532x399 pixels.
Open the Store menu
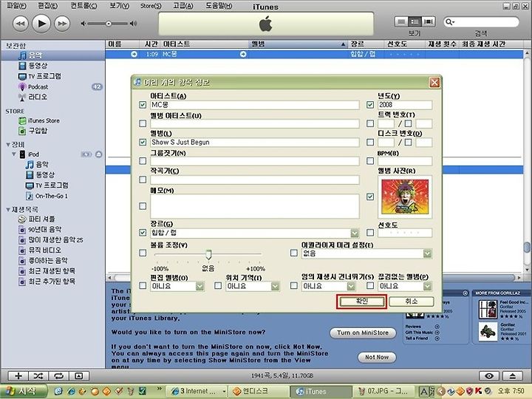click(x=151, y=6)
